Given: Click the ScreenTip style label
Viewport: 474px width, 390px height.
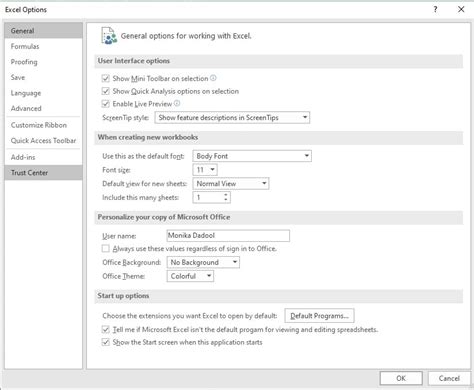Looking at the screenshot, I should tap(125, 118).
